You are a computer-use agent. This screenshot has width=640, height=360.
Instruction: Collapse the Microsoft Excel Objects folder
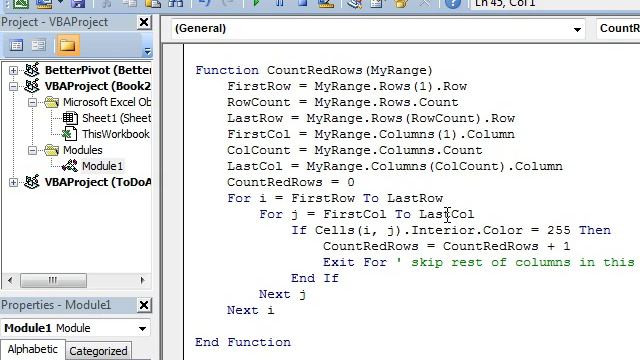coord(32,102)
